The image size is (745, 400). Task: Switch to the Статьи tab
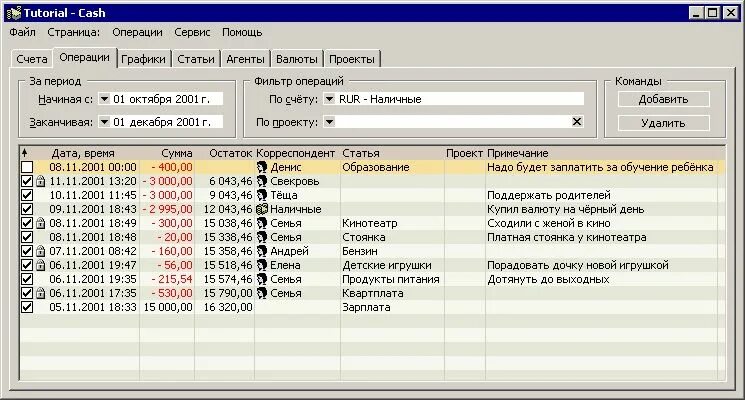[x=196, y=59]
